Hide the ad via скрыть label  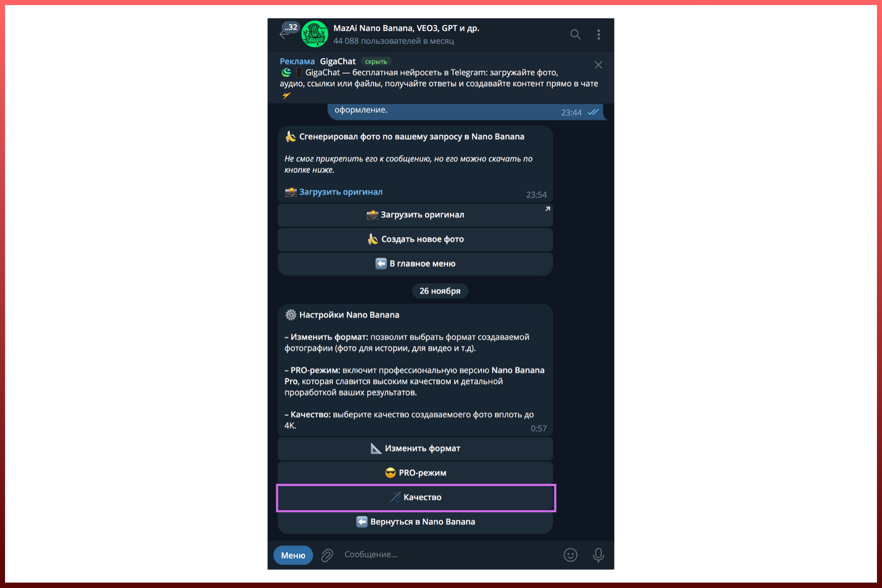pyautogui.click(x=376, y=62)
